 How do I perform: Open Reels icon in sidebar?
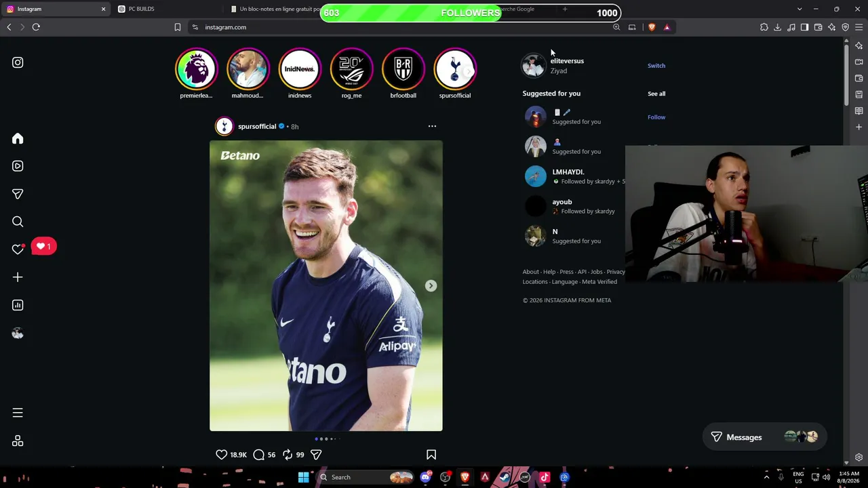coord(18,166)
